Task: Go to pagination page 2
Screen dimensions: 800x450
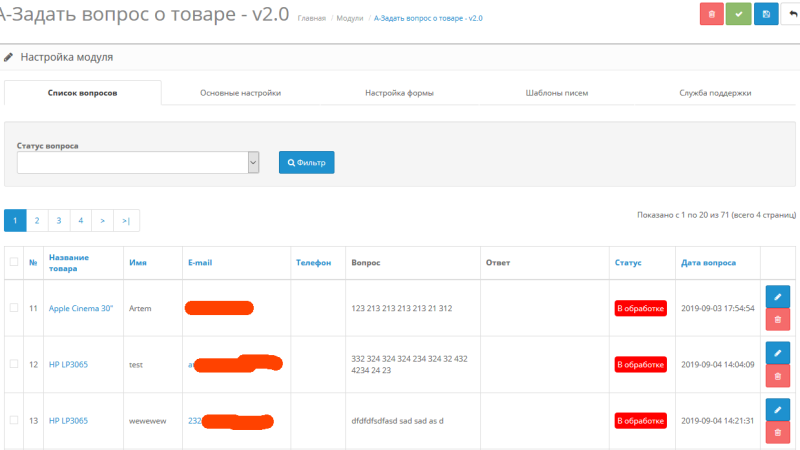Action: 37,220
